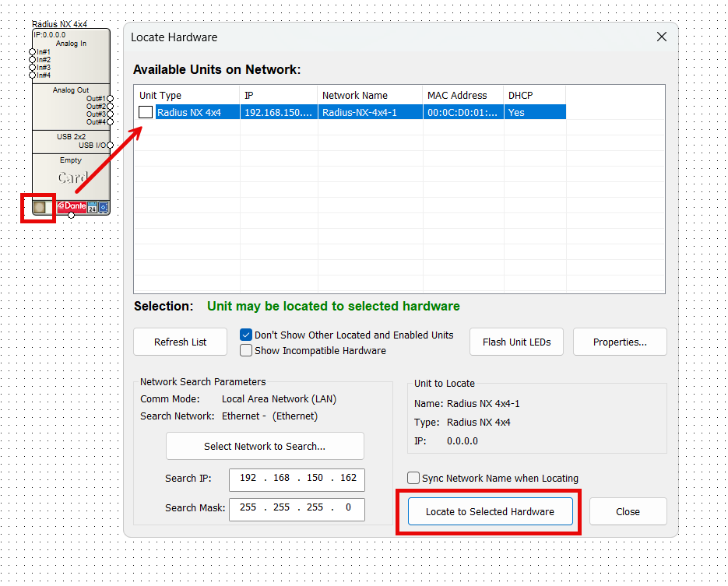Click last octet 162 of Search IP
Screen dimensions: 728x586
pos(348,478)
